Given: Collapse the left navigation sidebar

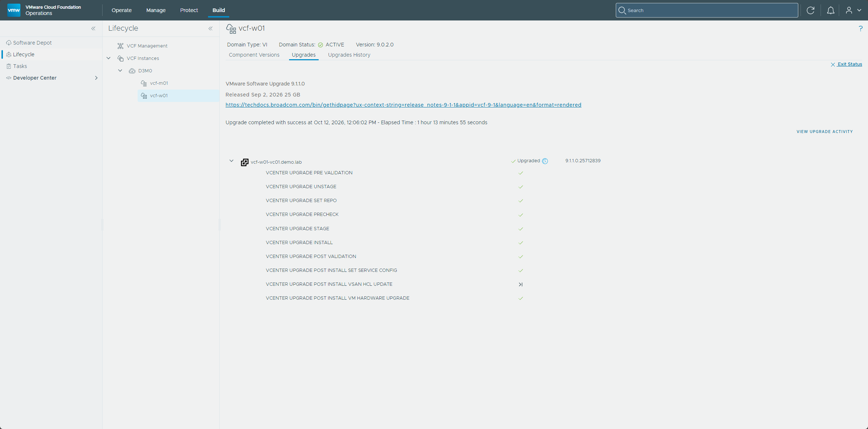Looking at the screenshot, I should (93, 29).
